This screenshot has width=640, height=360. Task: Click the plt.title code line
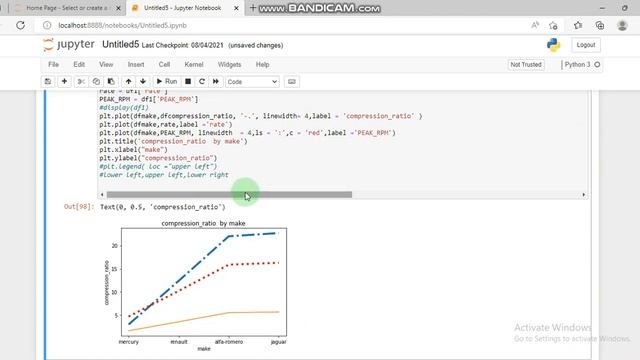click(173, 141)
